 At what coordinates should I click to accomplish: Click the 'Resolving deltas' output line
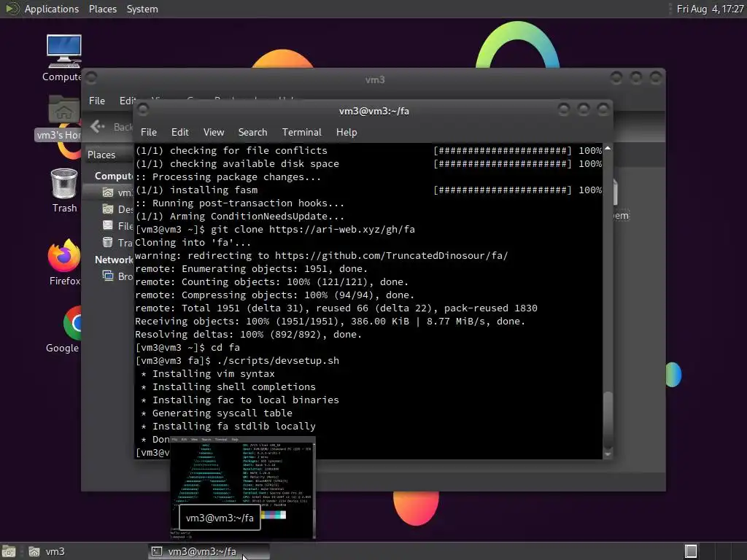click(248, 334)
